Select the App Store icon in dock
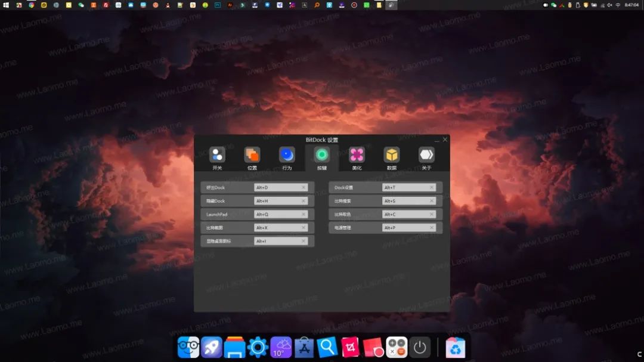The image size is (644, 362). [304, 346]
